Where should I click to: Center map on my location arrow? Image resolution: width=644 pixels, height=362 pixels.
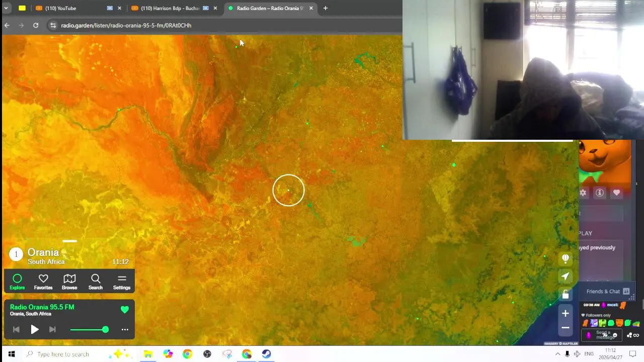pyautogui.click(x=566, y=277)
